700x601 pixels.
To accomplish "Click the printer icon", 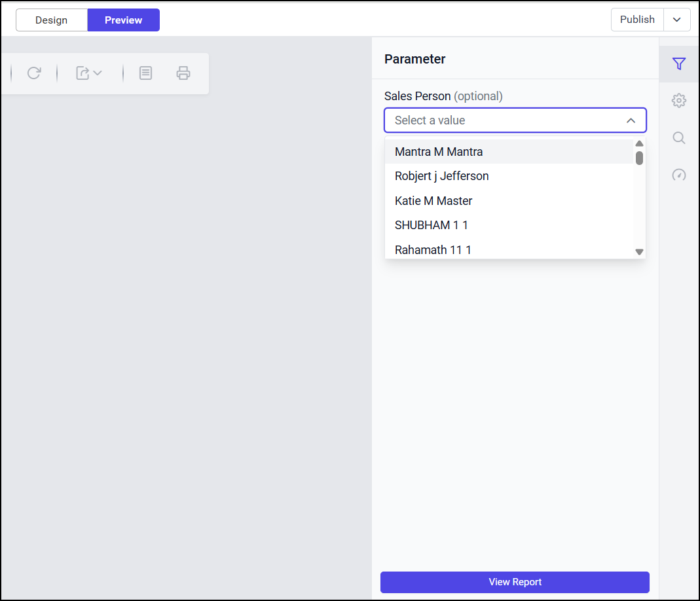I will click(x=183, y=73).
